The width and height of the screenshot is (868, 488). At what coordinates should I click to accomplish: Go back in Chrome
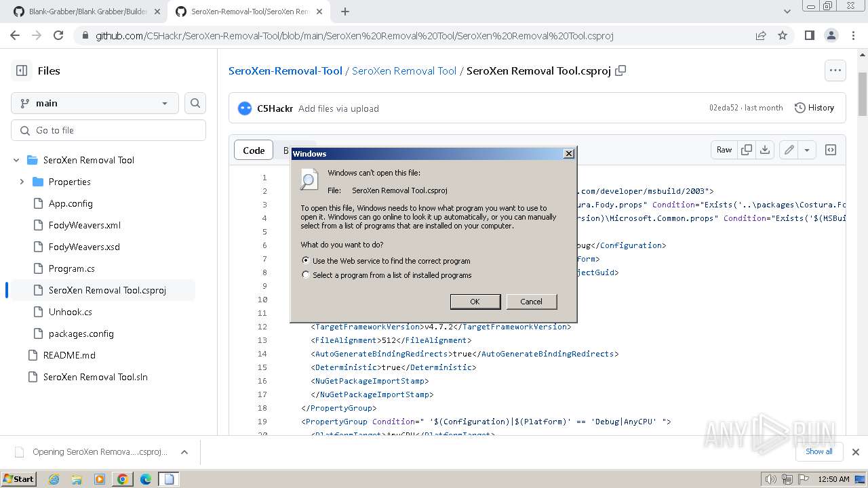coord(15,35)
